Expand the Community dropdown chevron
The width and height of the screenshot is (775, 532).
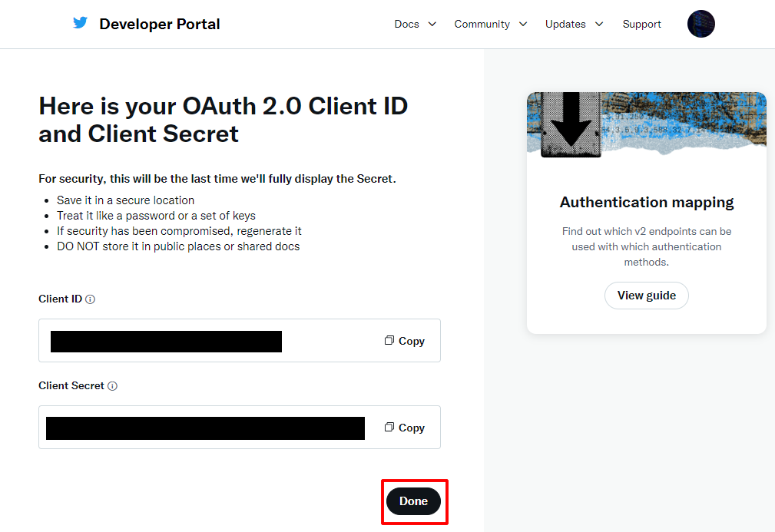point(523,25)
